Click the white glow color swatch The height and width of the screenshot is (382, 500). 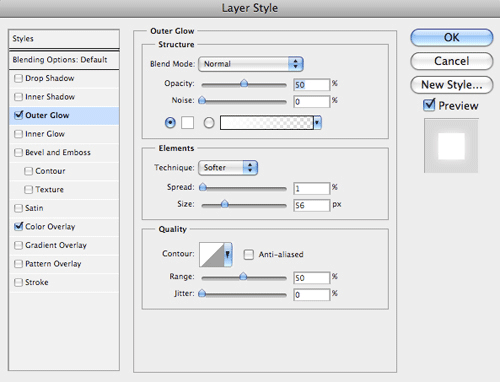(187, 123)
